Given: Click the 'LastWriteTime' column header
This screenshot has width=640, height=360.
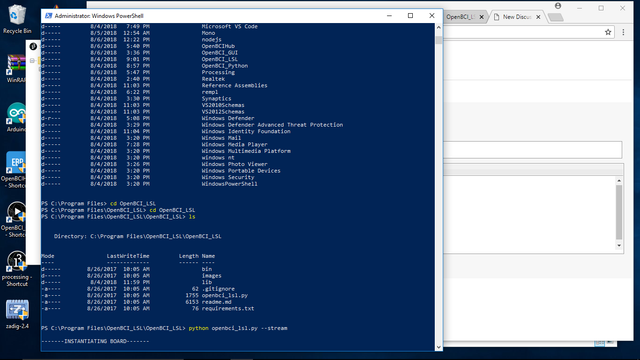Looking at the screenshot, I should coord(128,256).
